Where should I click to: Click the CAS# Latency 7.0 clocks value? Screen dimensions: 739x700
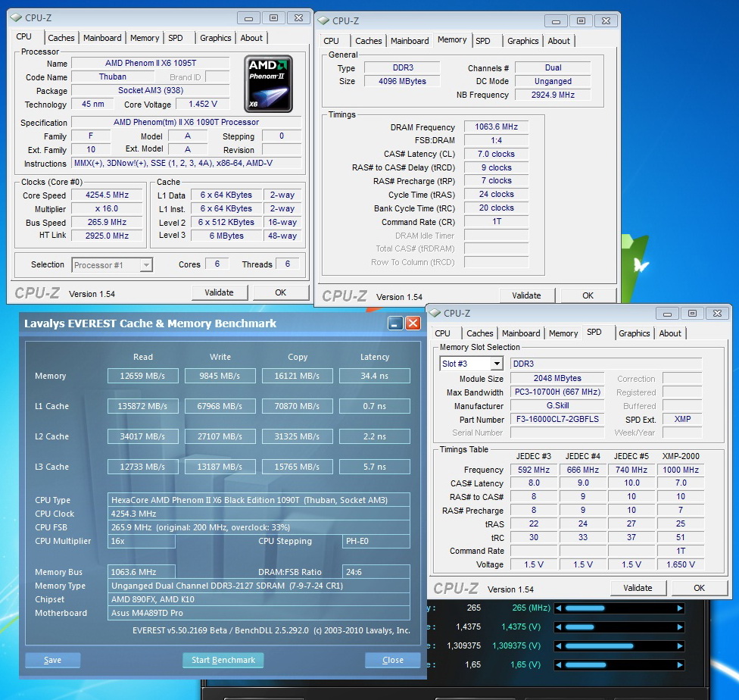496,154
